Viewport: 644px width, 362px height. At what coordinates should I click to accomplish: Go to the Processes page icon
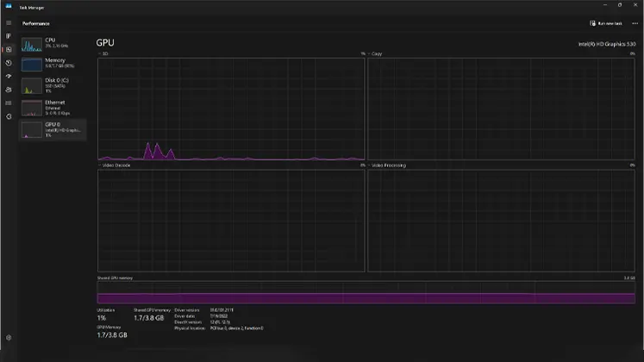pyautogui.click(x=9, y=36)
